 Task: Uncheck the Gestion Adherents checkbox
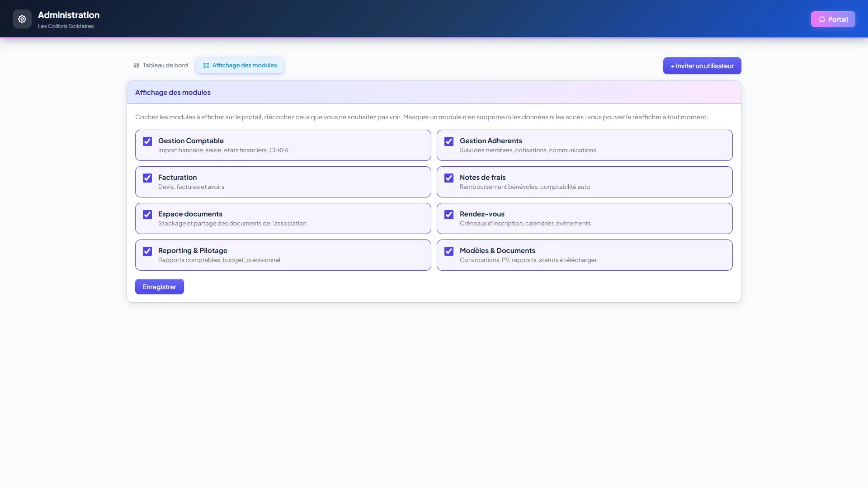pos(449,141)
